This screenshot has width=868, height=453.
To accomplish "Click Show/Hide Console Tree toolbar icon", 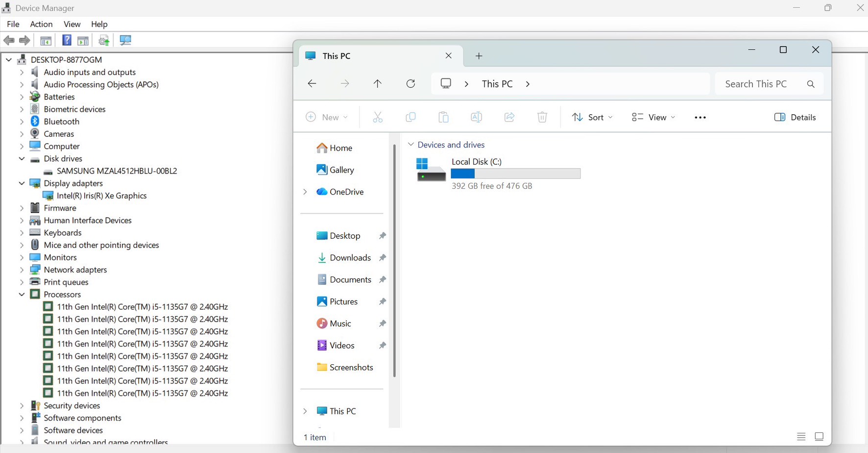I will click(x=46, y=40).
